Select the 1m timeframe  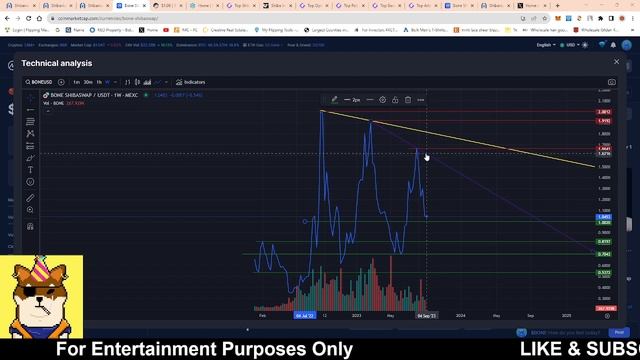coord(76,82)
